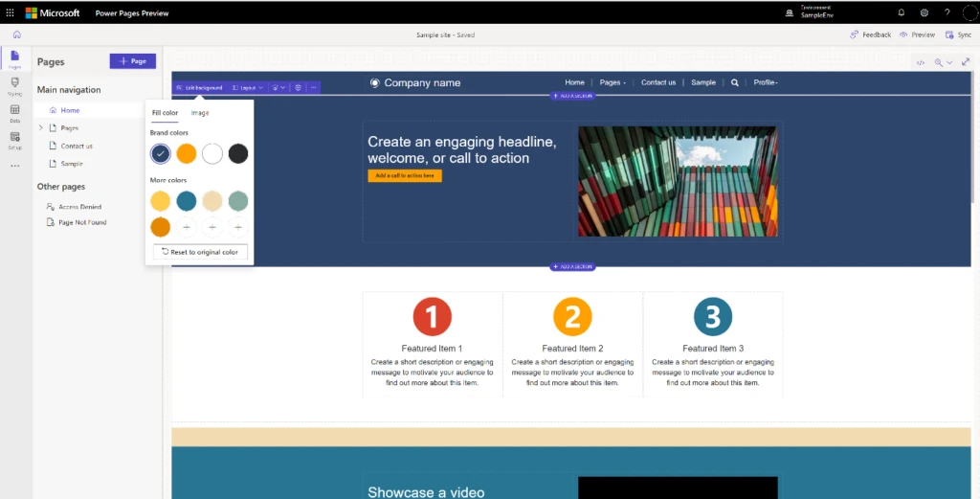Pick the beige swatch under More colors

tap(212, 201)
